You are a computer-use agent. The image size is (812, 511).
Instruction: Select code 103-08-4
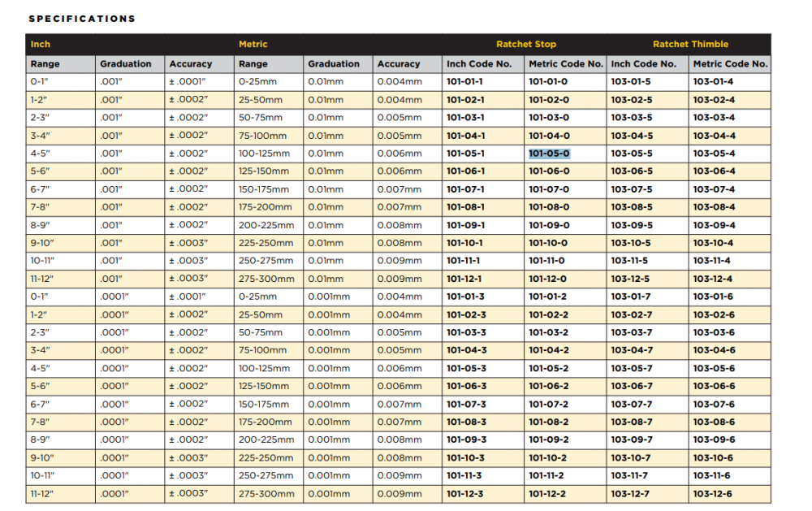click(x=714, y=207)
